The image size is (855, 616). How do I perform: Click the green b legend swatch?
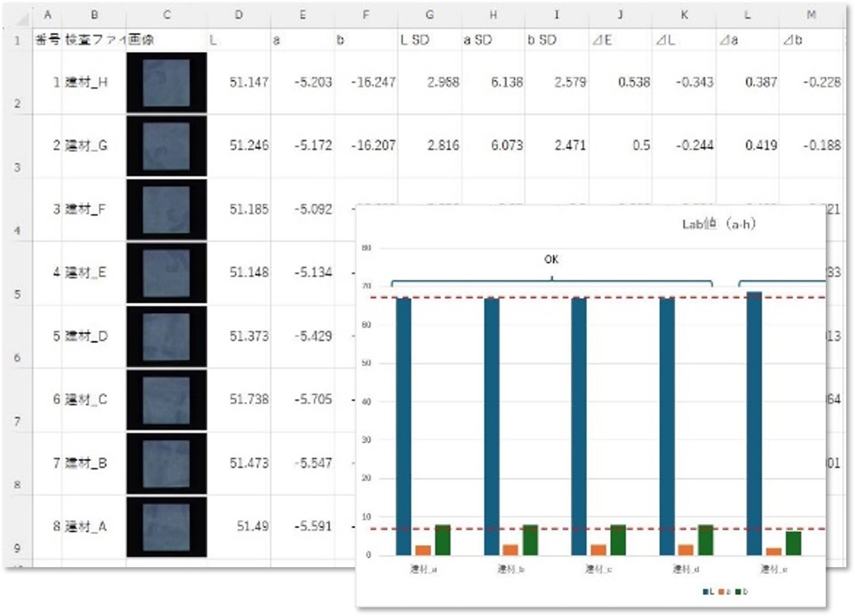(738, 592)
